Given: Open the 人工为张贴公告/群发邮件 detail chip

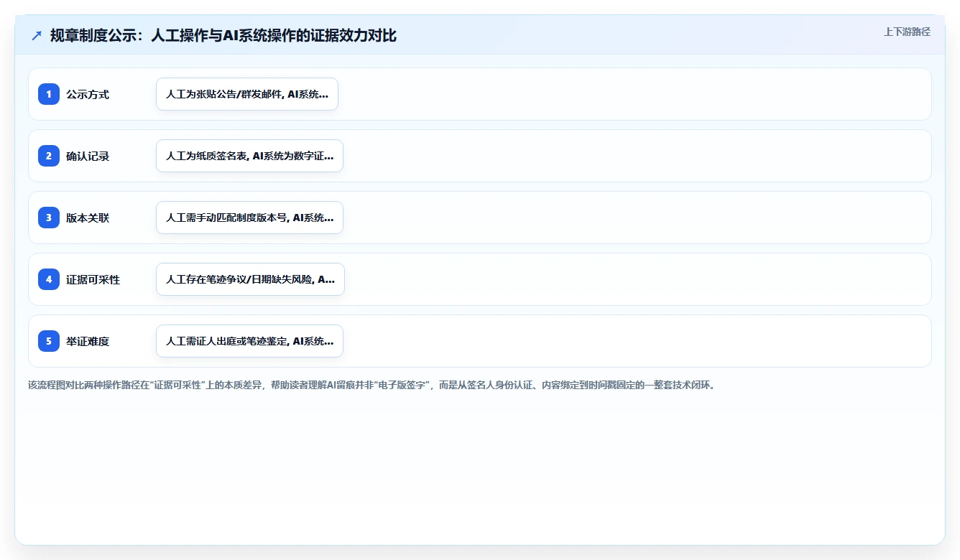Looking at the screenshot, I should pyautogui.click(x=247, y=94).
